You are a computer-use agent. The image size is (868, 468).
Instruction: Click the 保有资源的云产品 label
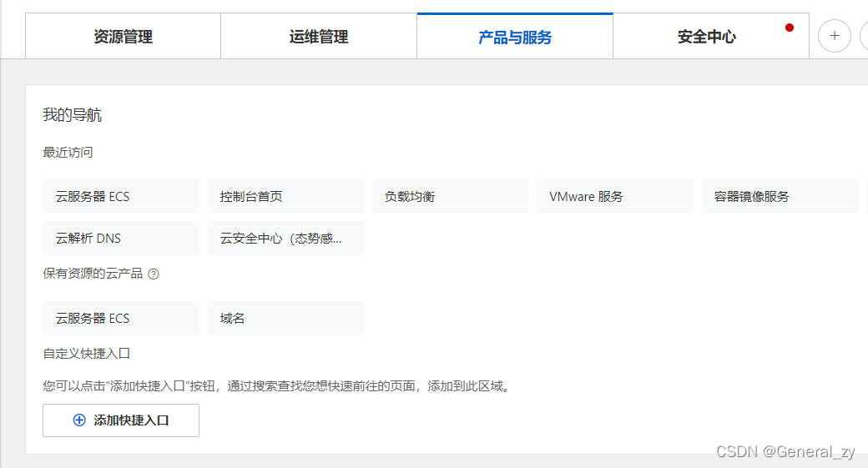93,274
